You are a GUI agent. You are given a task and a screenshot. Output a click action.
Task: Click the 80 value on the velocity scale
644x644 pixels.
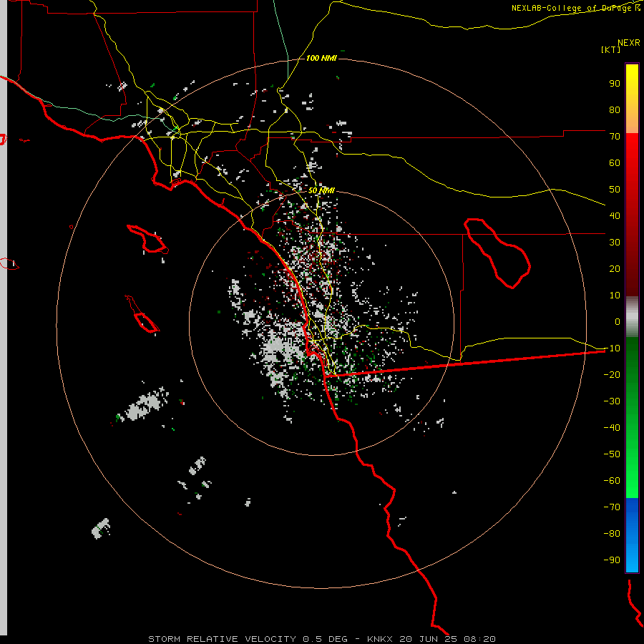tap(615, 110)
